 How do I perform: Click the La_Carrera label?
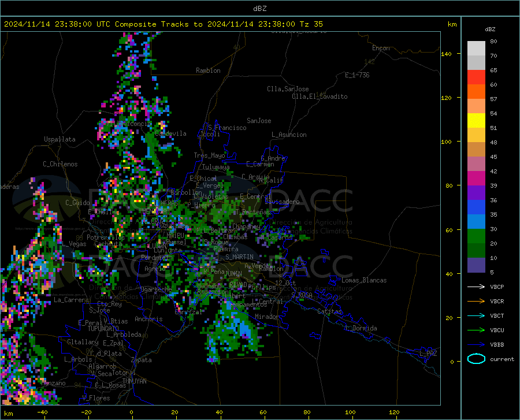[x=71, y=300]
